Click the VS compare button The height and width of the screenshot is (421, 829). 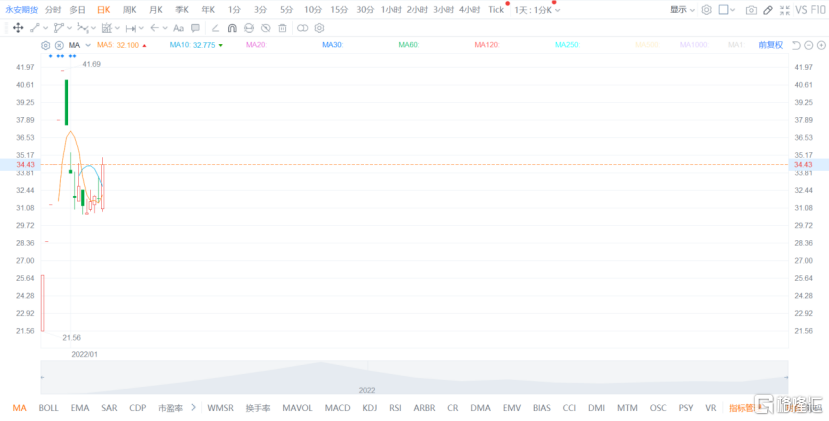point(802,10)
